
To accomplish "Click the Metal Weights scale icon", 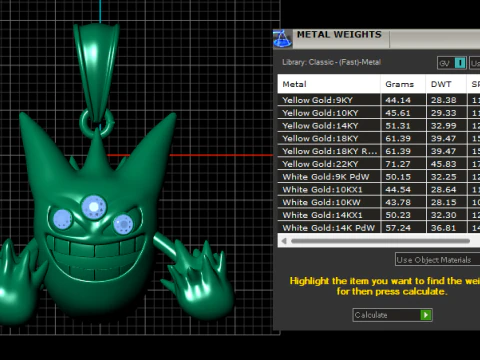I will click(282, 39).
